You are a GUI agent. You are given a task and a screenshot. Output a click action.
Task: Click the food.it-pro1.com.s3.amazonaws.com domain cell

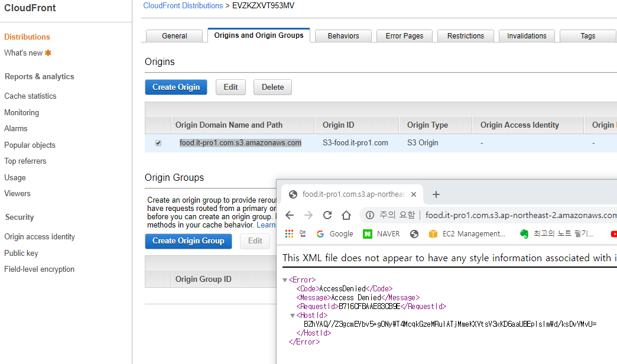click(241, 143)
